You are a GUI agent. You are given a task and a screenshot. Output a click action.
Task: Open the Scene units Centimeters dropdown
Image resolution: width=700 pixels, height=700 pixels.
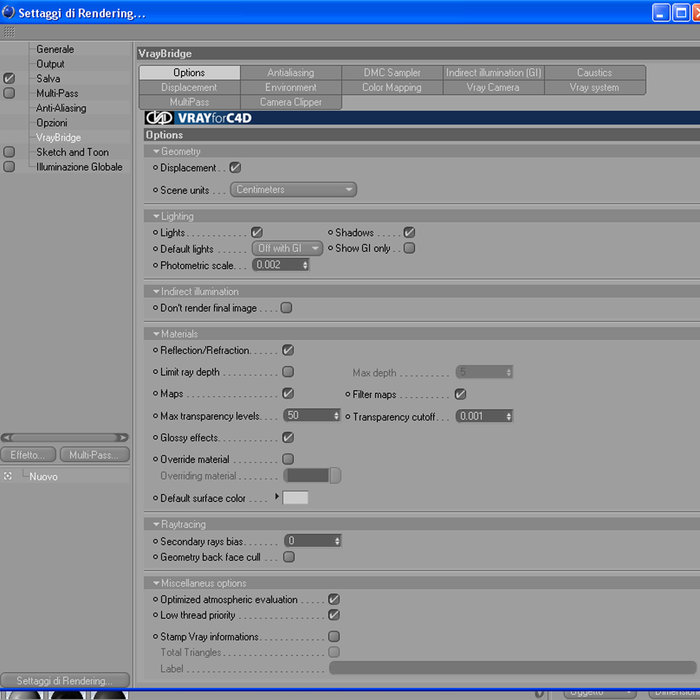[x=293, y=190]
